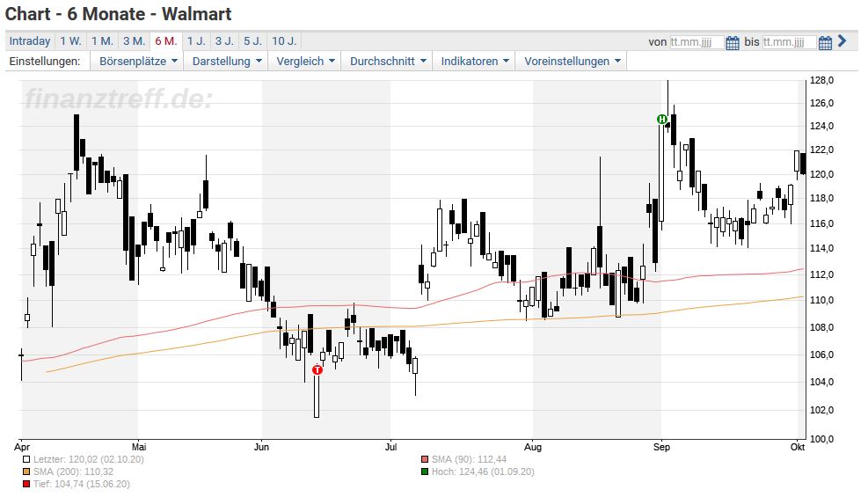Open the Voreinstellungen dropdown
The height and width of the screenshot is (497, 868).
(572, 62)
